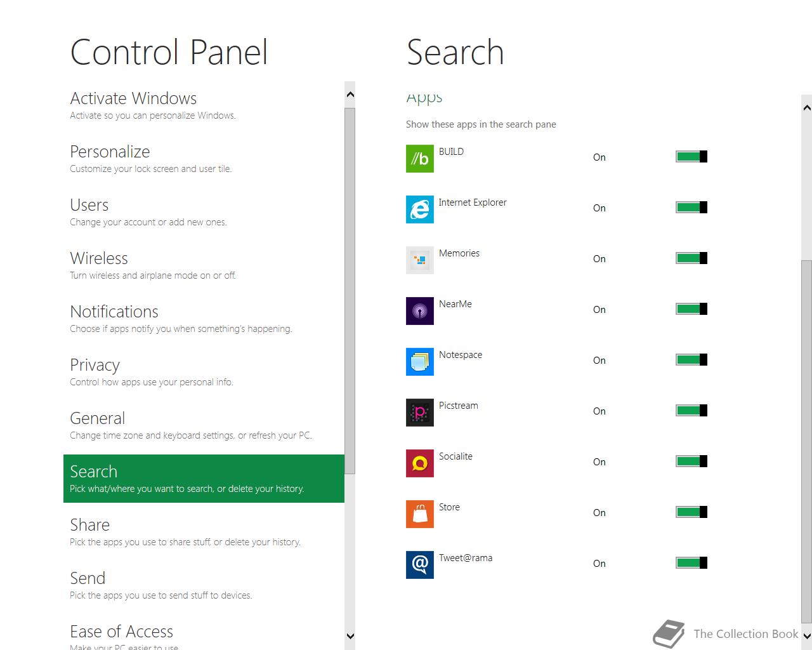Click the BUILD app name
This screenshot has width=812, height=650.
tap(451, 152)
